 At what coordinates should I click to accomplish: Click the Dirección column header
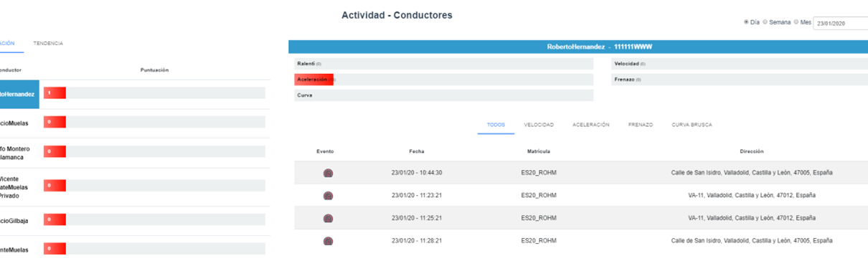[x=752, y=151]
